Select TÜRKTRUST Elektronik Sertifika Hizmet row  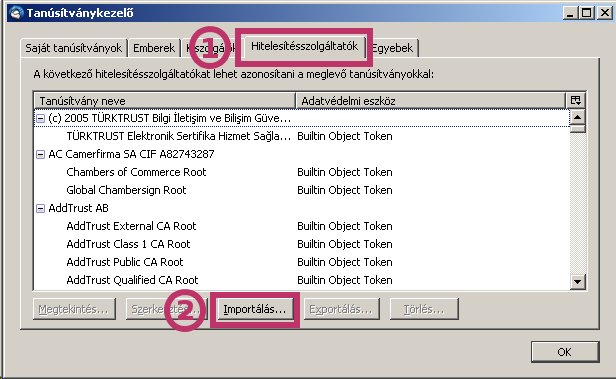pos(302,136)
